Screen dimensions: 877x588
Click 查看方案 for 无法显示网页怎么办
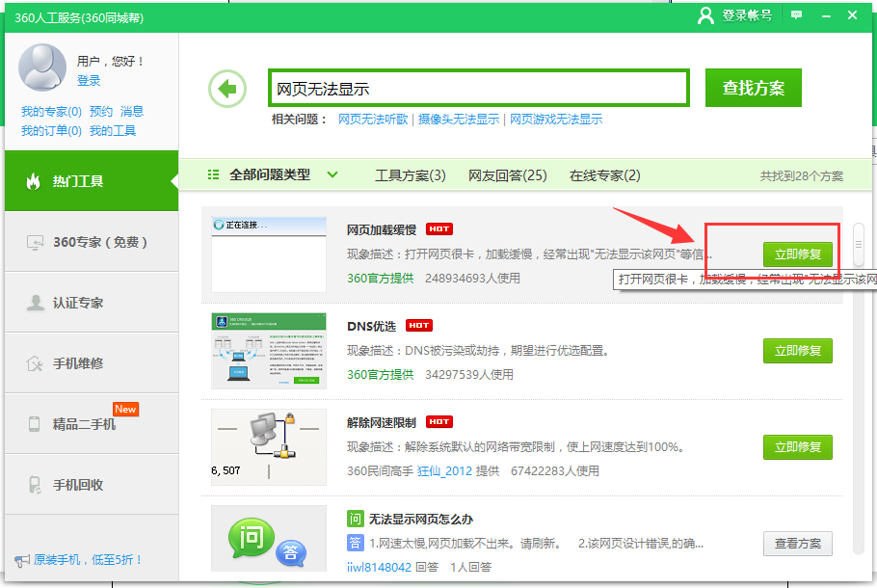(x=797, y=543)
